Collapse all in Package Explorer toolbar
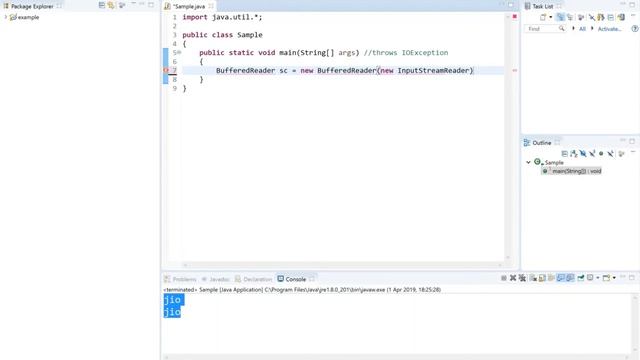 (102, 5)
